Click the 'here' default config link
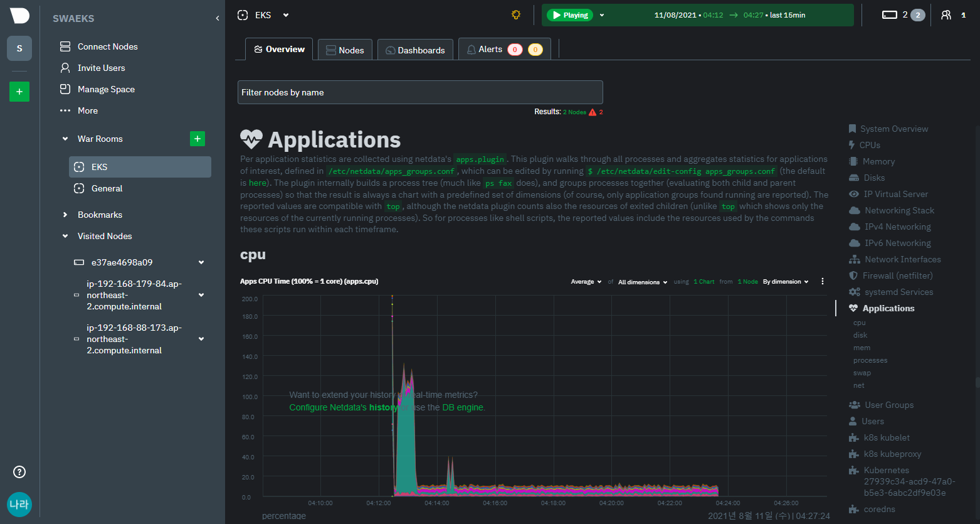The height and width of the screenshot is (524, 980). pos(257,183)
